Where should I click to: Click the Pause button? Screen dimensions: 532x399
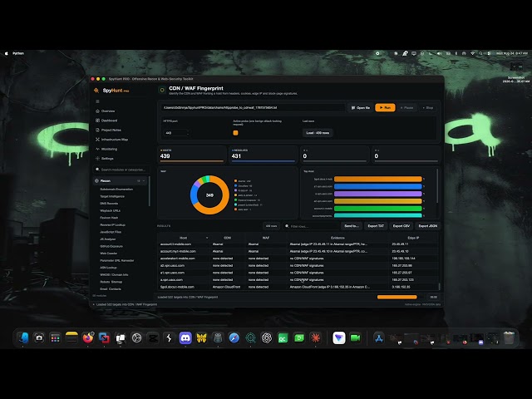tap(406, 107)
